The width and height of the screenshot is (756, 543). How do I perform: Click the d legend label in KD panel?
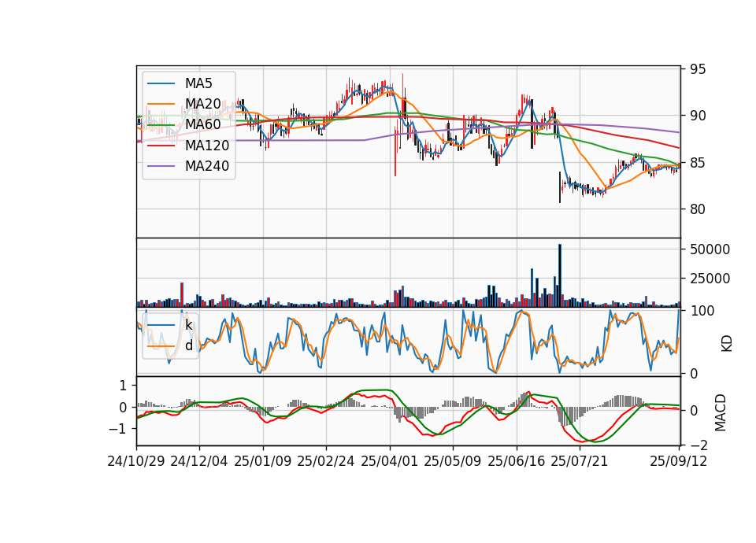click(x=188, y=345)
